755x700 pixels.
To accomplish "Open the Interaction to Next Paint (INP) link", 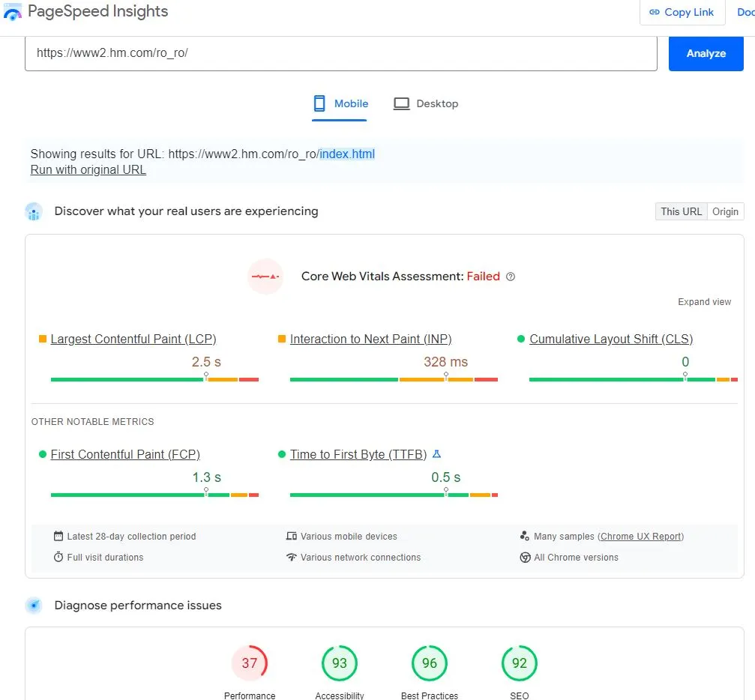I will click(370, 340).
